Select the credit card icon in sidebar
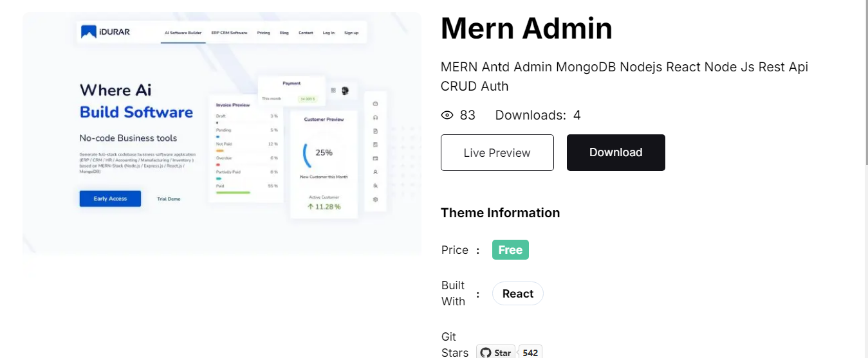The width and height of the screenshot is (868, 358). point(375,158)
